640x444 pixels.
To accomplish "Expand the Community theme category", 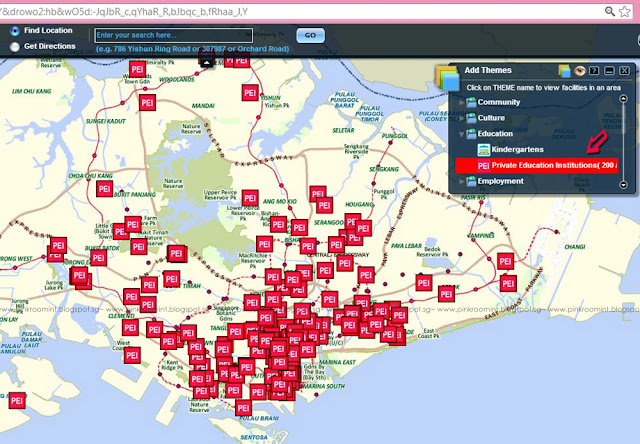I will click(462, 102).
